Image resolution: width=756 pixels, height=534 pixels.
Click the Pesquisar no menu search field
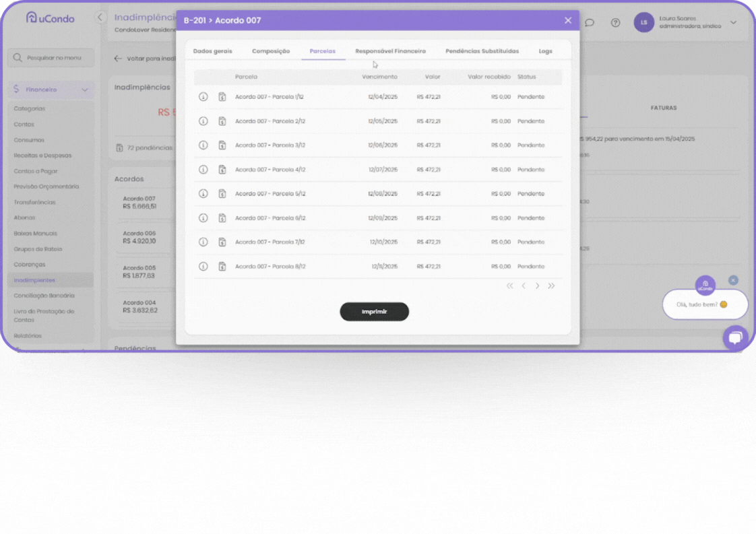tap(51, 58)
